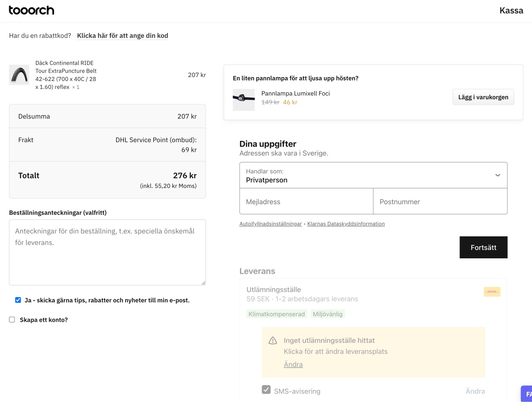Click the warning triangle icon
This screenshot has width=532, height=419.
273,341
